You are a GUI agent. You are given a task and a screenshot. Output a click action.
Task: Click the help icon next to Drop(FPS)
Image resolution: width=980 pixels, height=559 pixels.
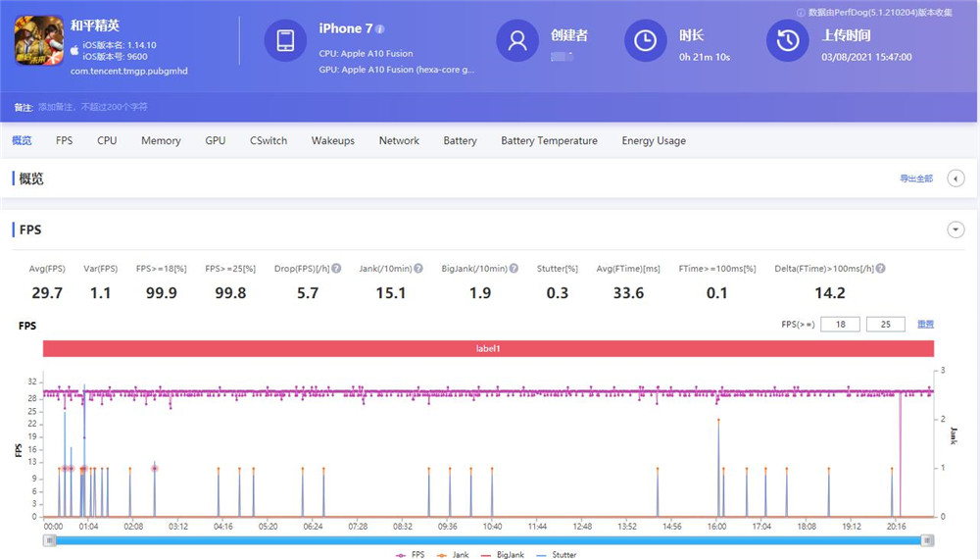click(x=337, y=269)
